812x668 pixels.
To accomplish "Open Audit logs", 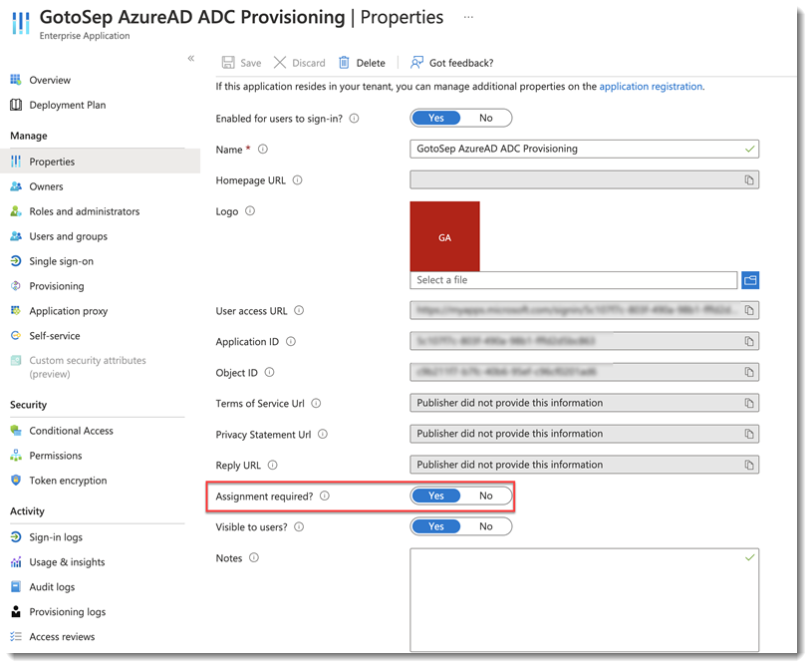I will point(52,587).
